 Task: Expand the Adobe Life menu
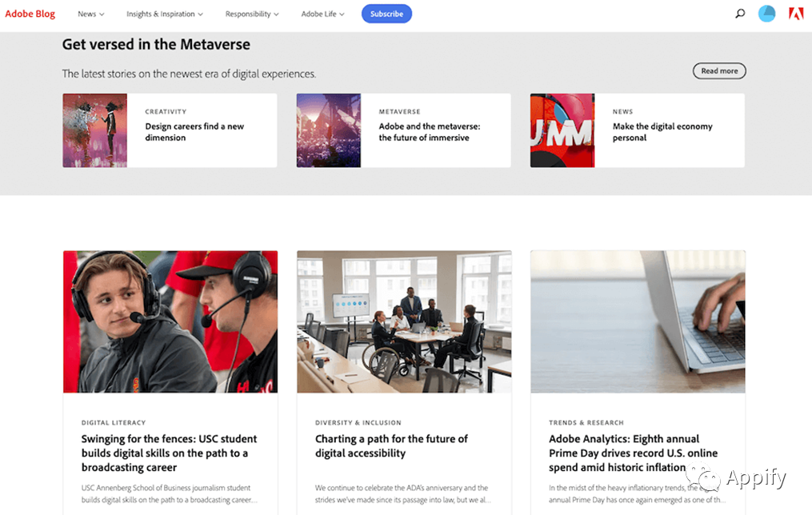click(x=322, y=14)
